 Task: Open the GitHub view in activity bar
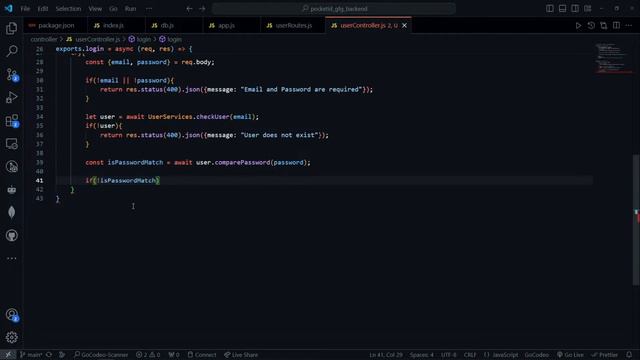tap(11, 236)
